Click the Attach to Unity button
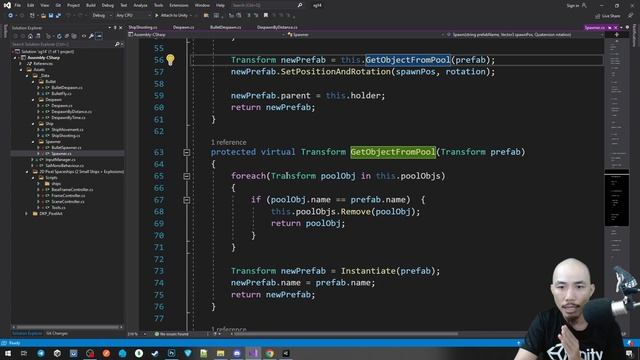The height and width of the screenshot is (360, 640). point(171,16)
